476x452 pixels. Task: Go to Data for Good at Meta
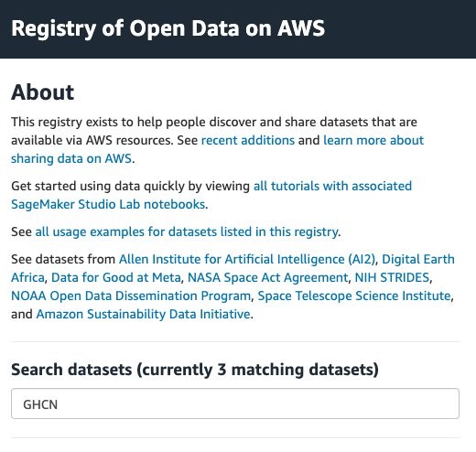(116, 277)
